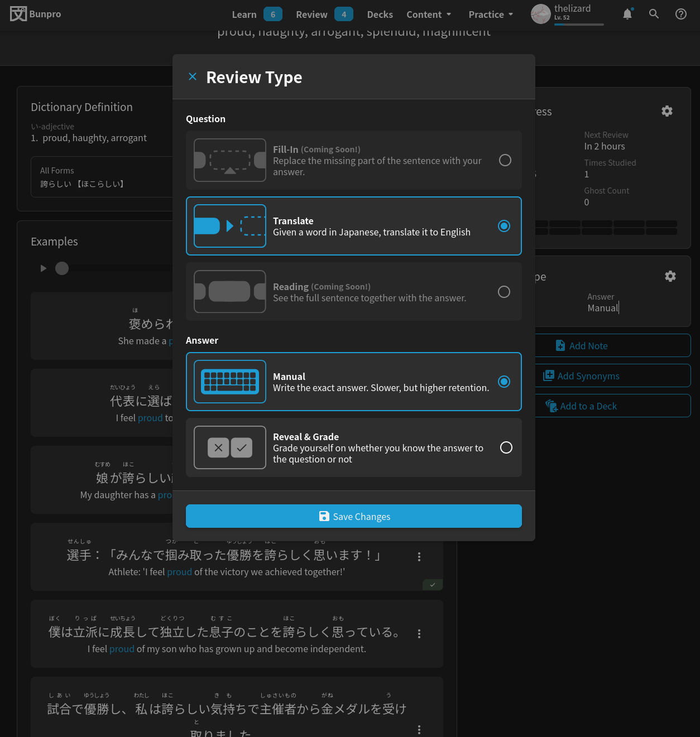Screen dimensions: 700x737
Task: Open progress settings gear icon
Action: [667, 112]
